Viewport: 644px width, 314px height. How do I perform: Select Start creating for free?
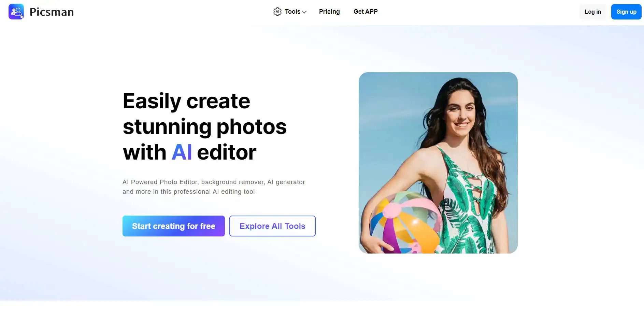174,226
